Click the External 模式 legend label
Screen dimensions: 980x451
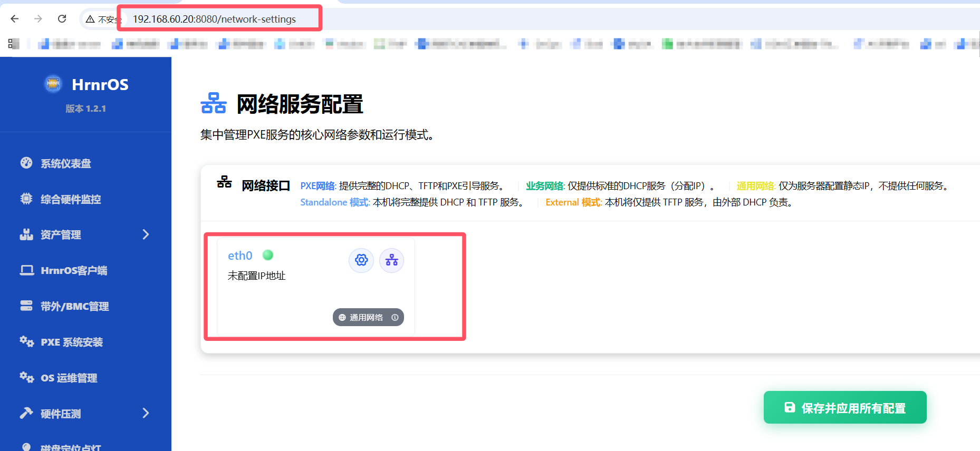point(573,202)
